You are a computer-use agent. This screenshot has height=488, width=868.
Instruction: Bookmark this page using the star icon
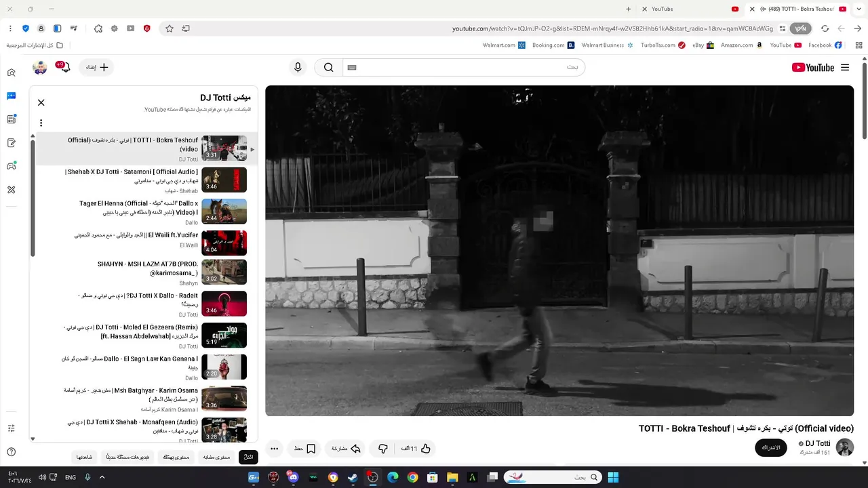pos(170,28)
